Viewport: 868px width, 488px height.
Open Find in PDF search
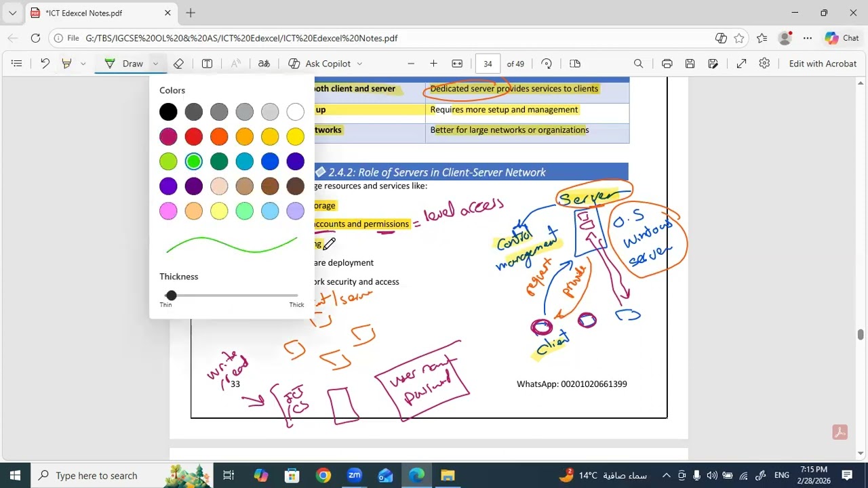[638, 64]
